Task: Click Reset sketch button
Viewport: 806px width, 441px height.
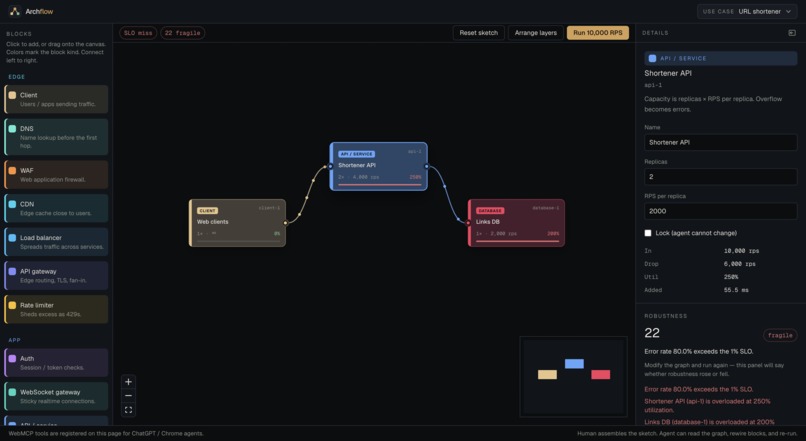Action: click(479, 33)
